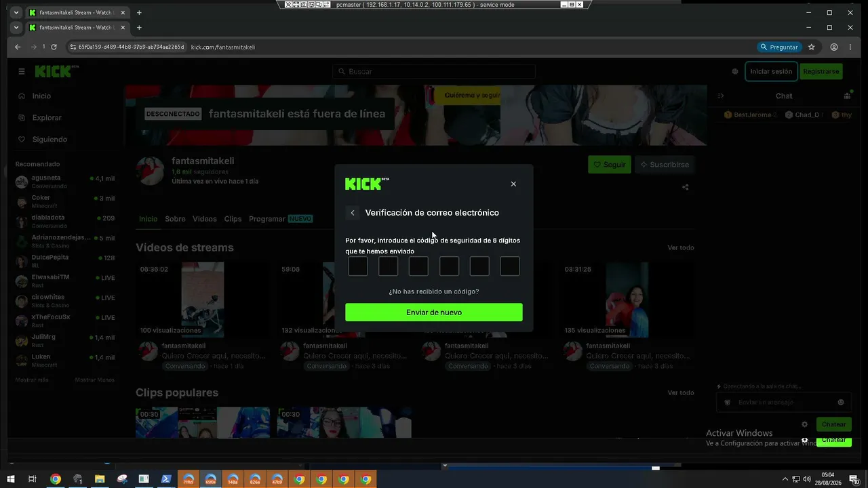Image resolution: width=868 pixels, height=488 pixels.
Task: Select the Inicio channel tab
Action: tap(148, 219)
